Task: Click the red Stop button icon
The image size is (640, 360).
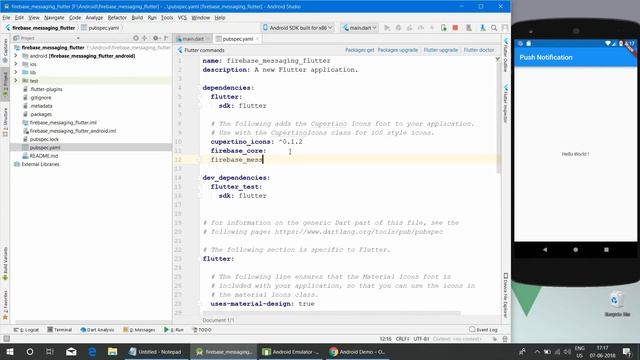Action: 455,28
